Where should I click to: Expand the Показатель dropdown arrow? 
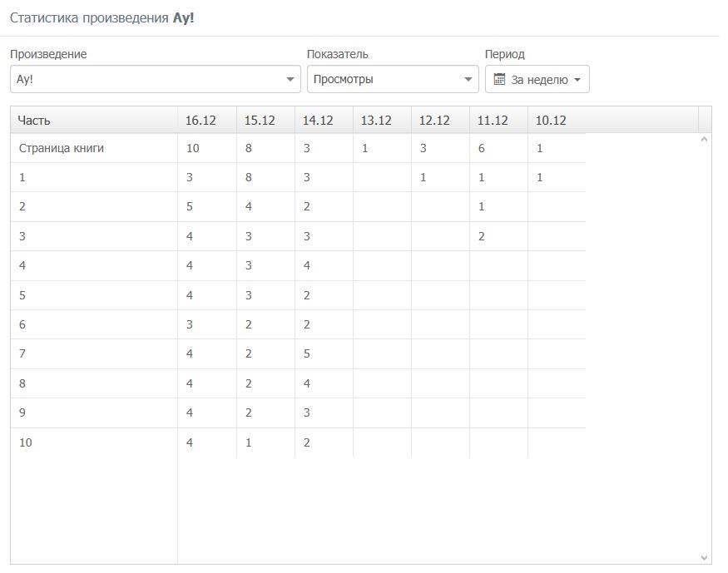click(468, 80)
